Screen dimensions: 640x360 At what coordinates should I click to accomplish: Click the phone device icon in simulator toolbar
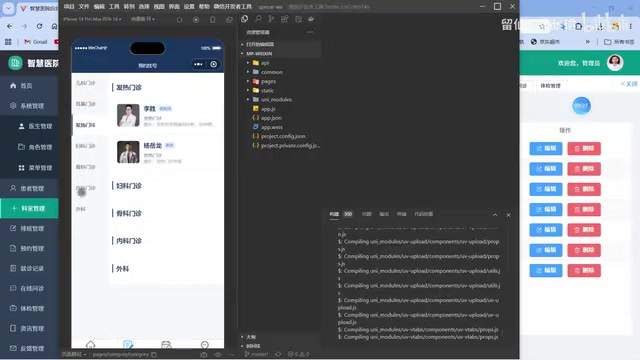coord(213,20)
